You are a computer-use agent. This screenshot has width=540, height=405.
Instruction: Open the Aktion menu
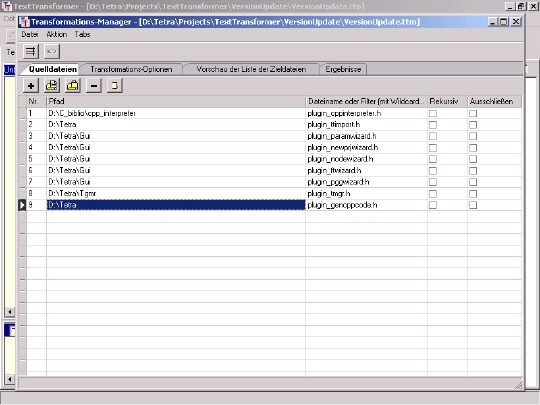pyautogui.click(x=56, y=34)
